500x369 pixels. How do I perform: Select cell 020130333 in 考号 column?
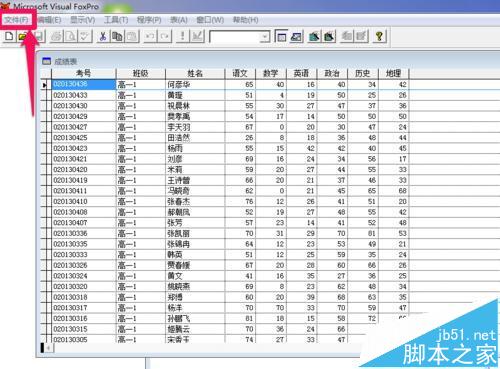click(x=84, y=255)
